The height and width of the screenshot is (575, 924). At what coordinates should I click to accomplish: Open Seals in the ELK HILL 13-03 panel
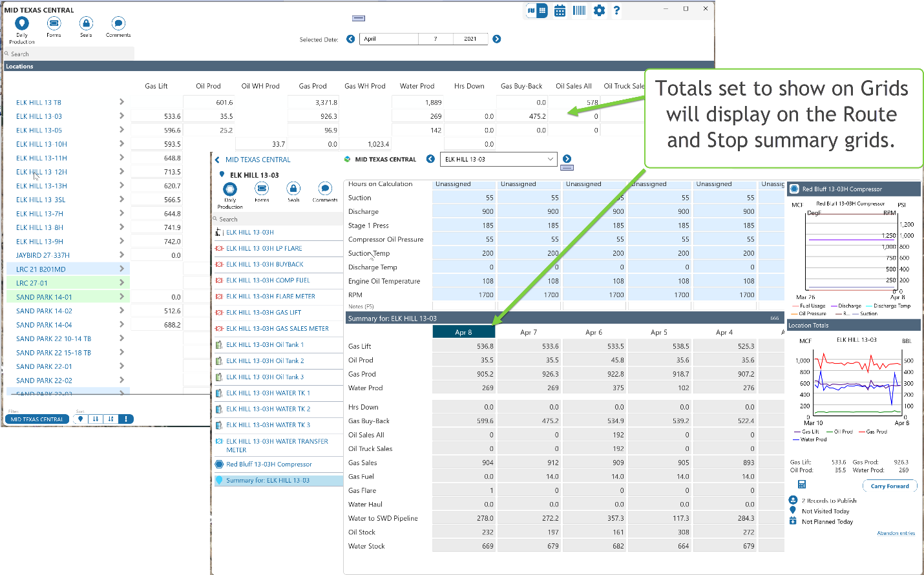(293, 189)
